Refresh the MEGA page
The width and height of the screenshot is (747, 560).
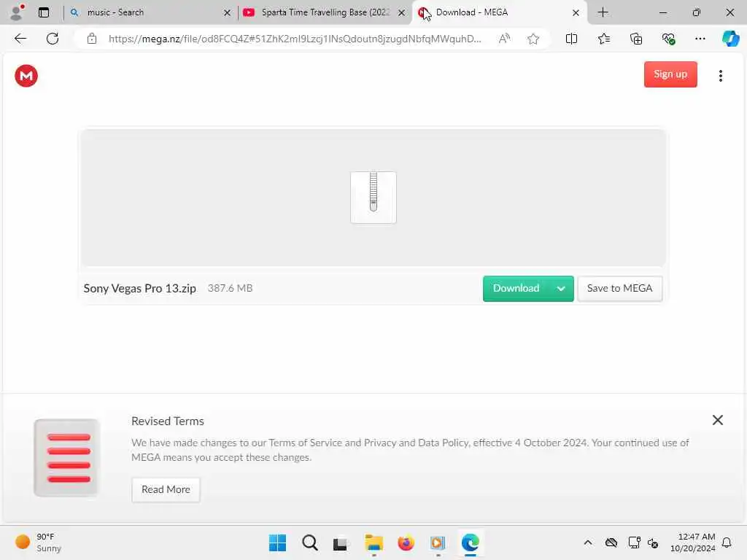pyautogui.click(x=53, y=39)
